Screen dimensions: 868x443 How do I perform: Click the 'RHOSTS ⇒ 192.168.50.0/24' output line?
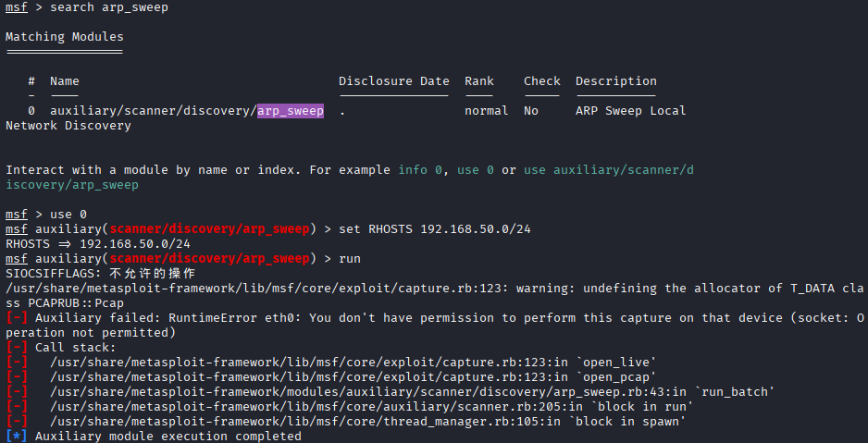pos(98,244)
